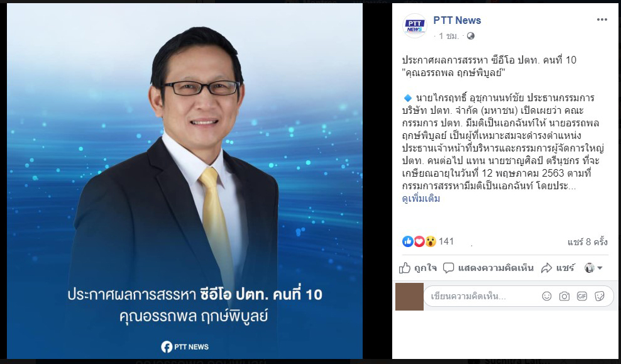
Task: Focus the เขียนความคิดเห็น comment field
Action: [482, 296]
